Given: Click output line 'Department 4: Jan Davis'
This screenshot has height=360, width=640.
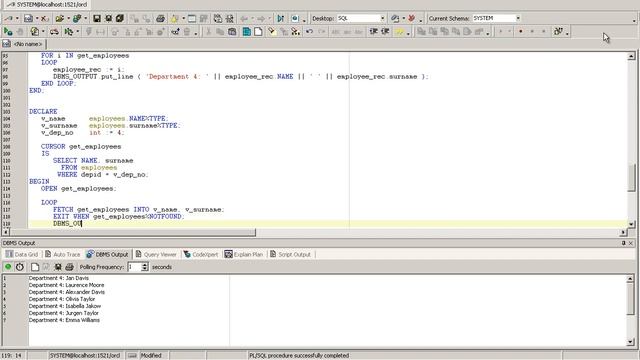Looking at the screenshot, I should (x=58, y=278).
